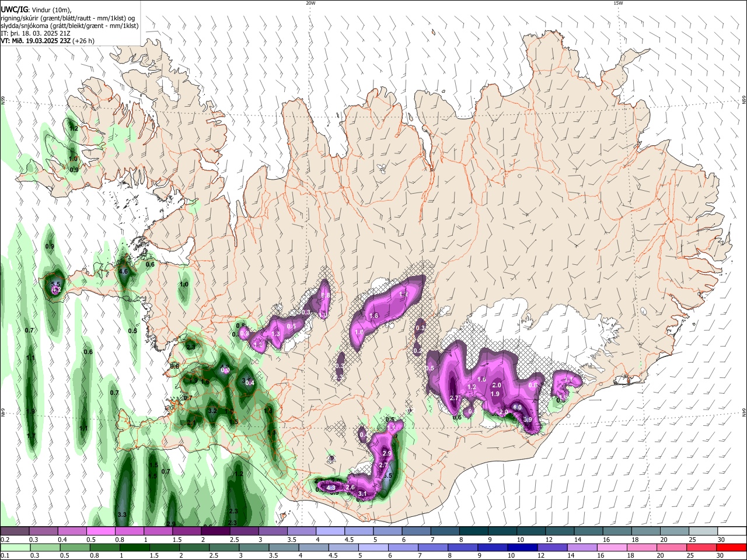
Task: Click the '5.5' precipitation value on the map
Action: pos(56,284)
